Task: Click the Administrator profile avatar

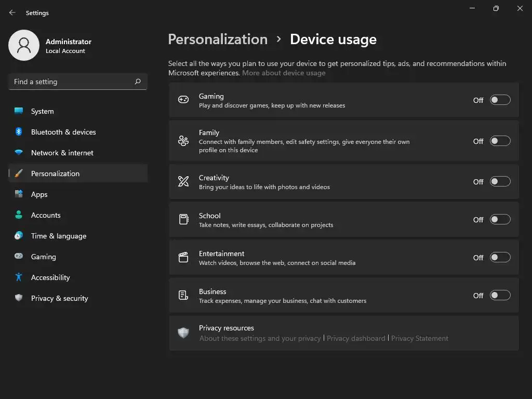Action: tap(24, 45)
